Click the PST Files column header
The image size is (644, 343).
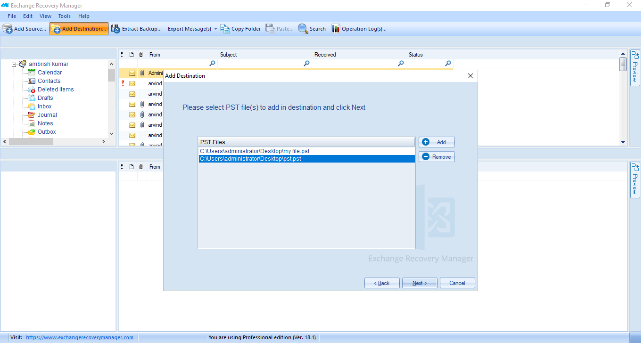(306, 142)
